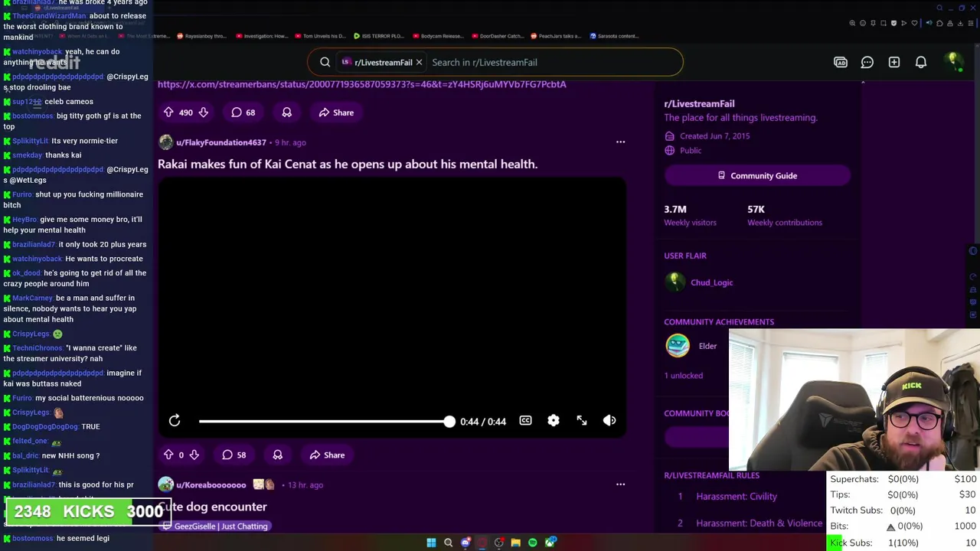Open Investigation: How bookmark

click(262, 36)
